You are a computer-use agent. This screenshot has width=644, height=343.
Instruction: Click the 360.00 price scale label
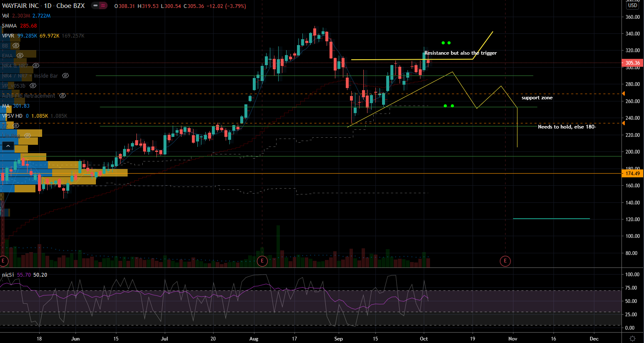pos(632,17)
